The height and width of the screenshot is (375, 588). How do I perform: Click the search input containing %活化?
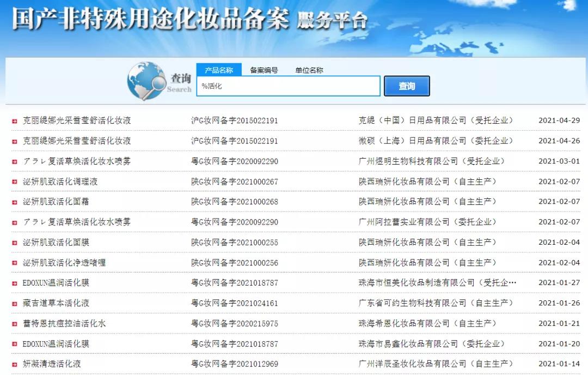289,86
